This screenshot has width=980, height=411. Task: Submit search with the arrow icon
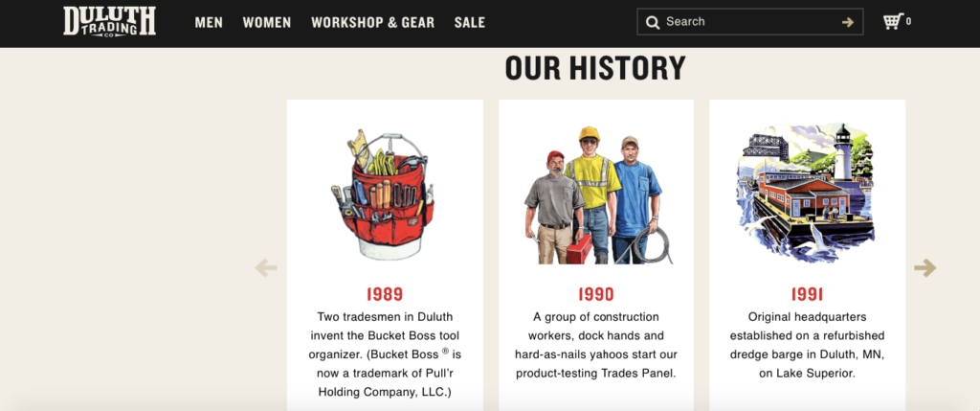[x=848, y=23]
